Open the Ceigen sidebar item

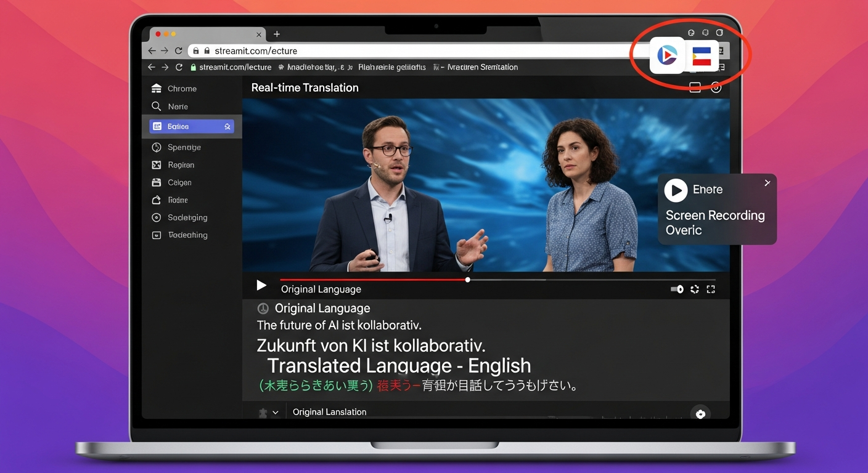click(172, 182)
